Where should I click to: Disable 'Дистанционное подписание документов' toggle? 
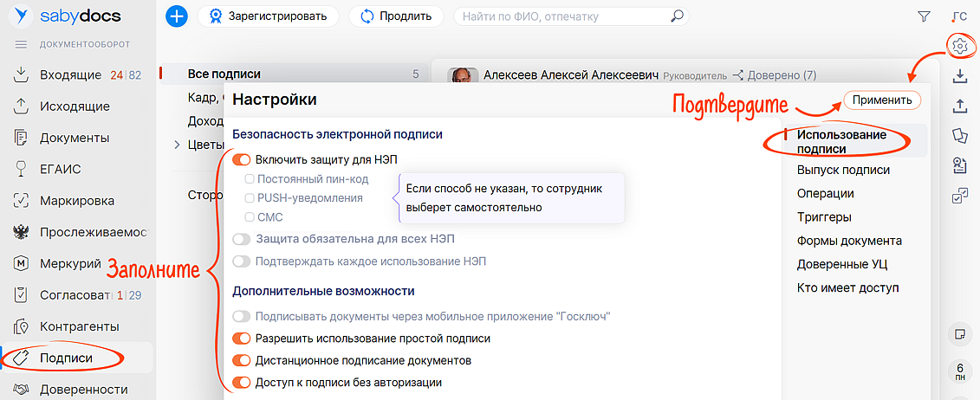point(242,360)
